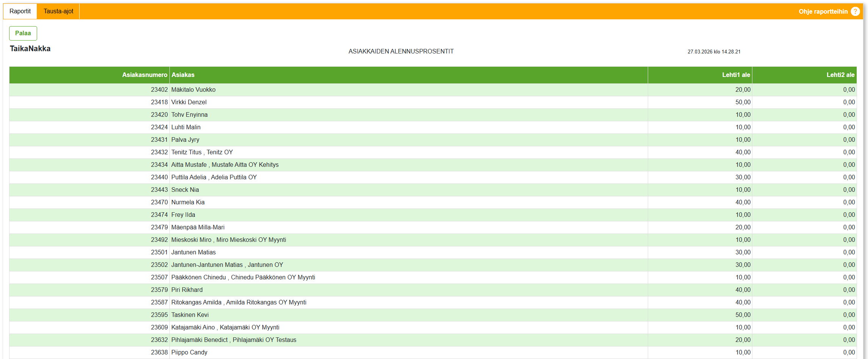This screenshot has width=868, height=359.
Task: Click customer name Tohv Enyinna
Action: point(189,115)
